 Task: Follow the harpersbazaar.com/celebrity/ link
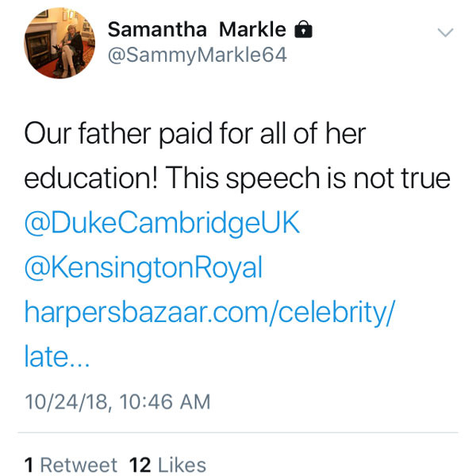(x=209, y=312)
